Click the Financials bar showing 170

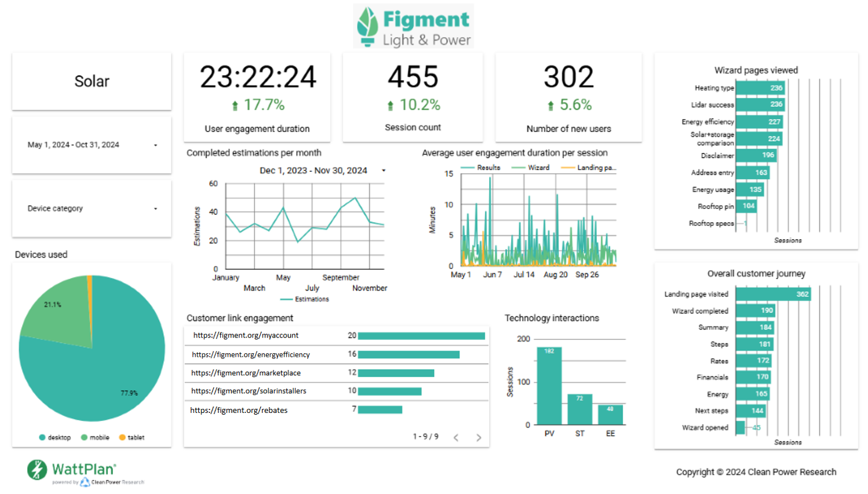753,377
